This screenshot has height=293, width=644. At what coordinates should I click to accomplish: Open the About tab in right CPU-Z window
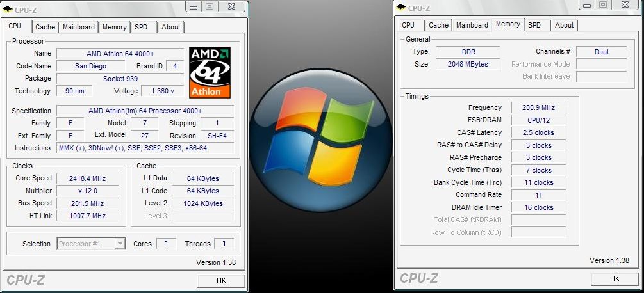pos(565,25)
